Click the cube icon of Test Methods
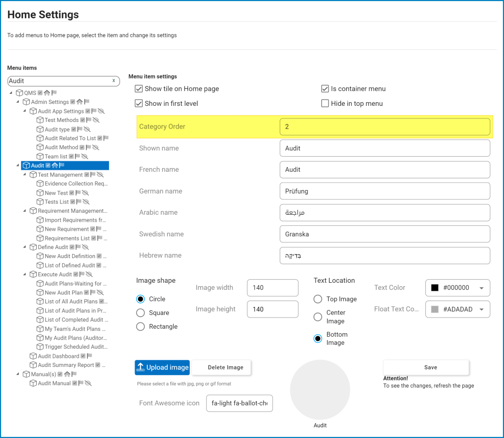Screen dimensions: 504x438 40,120
